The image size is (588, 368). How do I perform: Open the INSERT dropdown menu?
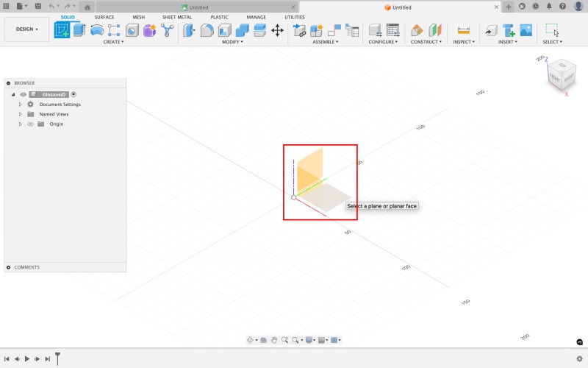(x=508, y=42)
